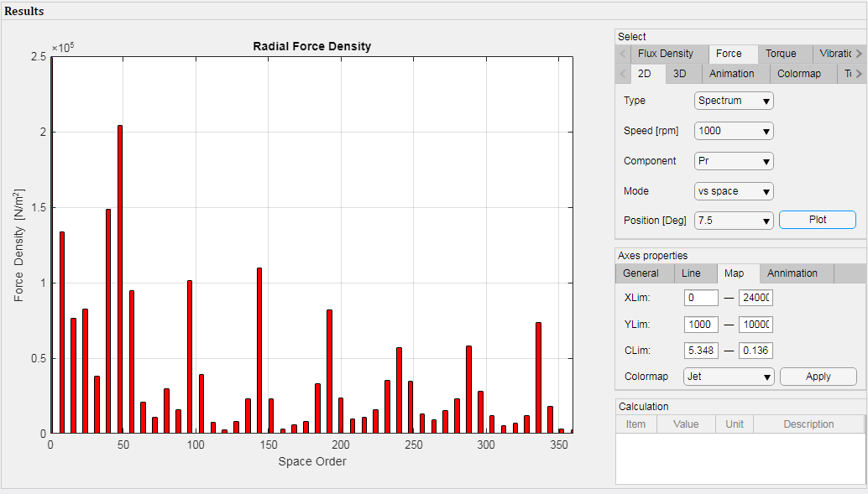Open the General axes properties tab
The width and height of the screenshot is (868, 494).
(x=641, y=273)
